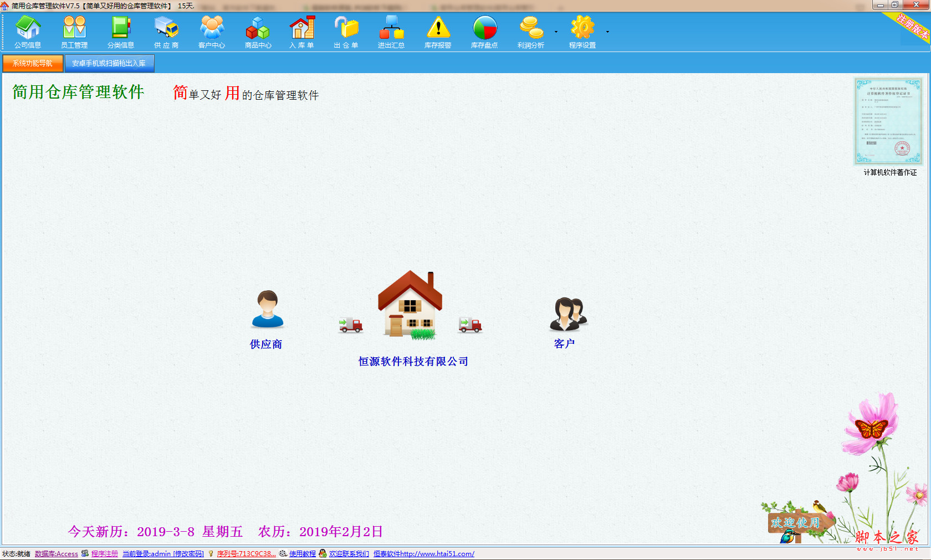This screenshot has height=560, width=931.
Task: Click the application icon in title bar
Action: (5, 6)
